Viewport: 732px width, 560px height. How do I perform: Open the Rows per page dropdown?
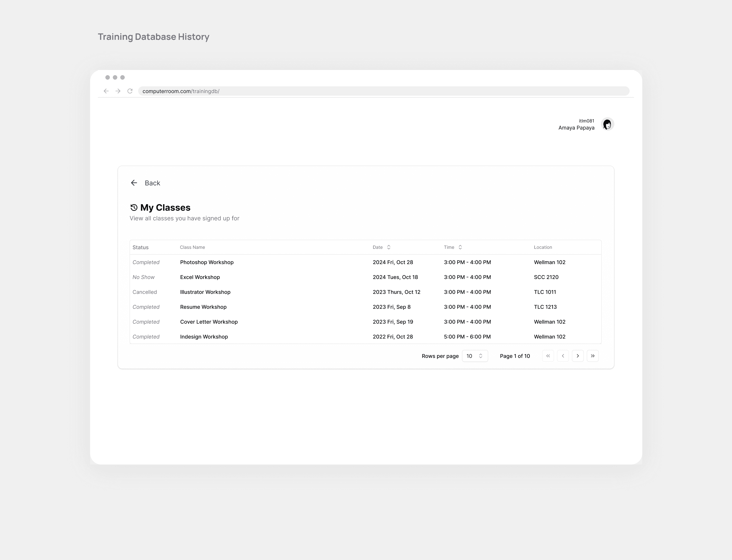(475, 356)
